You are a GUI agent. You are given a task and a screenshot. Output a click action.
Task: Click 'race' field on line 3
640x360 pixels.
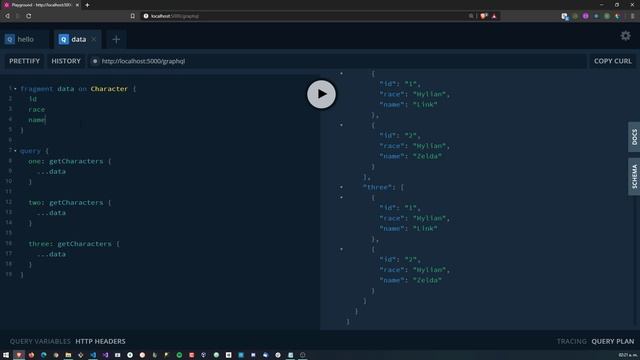tap(37, 109)
